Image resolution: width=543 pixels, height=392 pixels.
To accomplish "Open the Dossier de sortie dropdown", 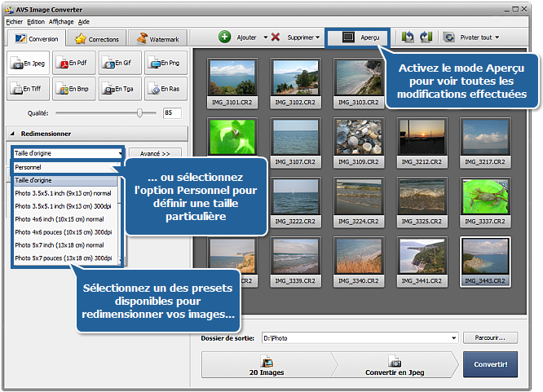I will click(452, 337).
